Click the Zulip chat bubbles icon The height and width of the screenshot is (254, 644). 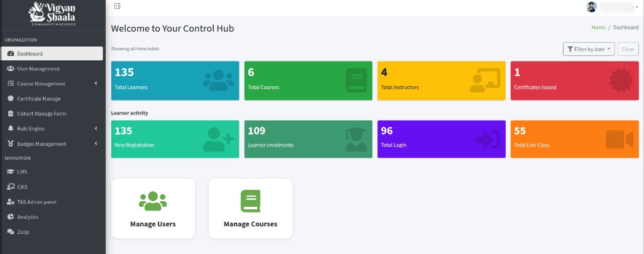point(11,232)
